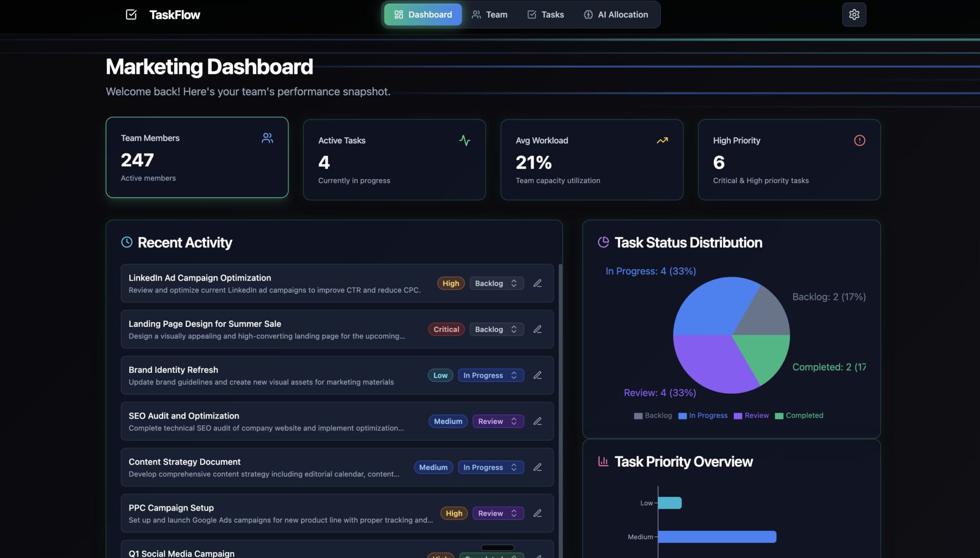Click the pencil icon for Brand Identity Refresh

[537, 375]
